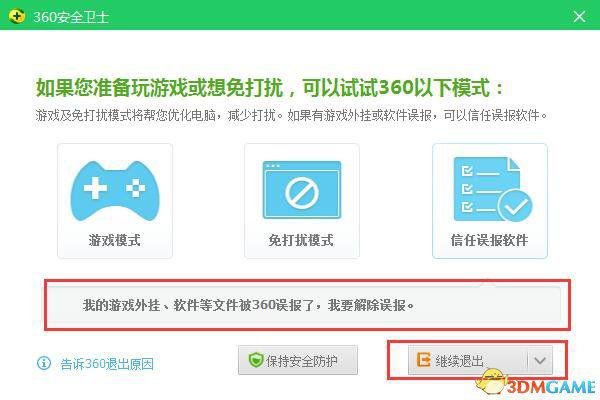600x400 pixels.
Task: Click the 游戏模式 label text
Action: [x=115, y=241]
